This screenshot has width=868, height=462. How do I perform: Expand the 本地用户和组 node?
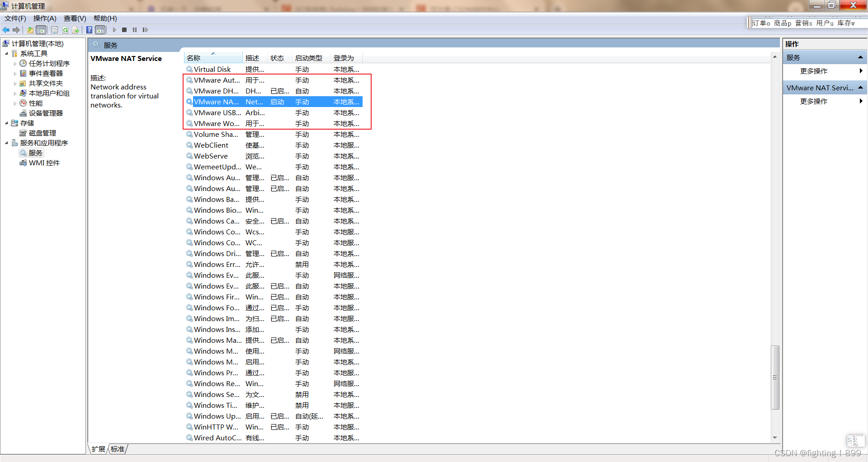15,93
